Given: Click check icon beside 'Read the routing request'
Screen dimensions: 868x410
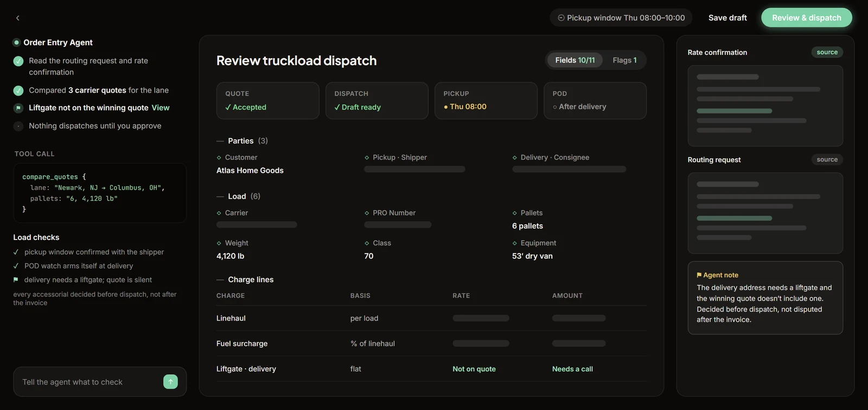Looking at the screenshot, I should click(18, 61).
